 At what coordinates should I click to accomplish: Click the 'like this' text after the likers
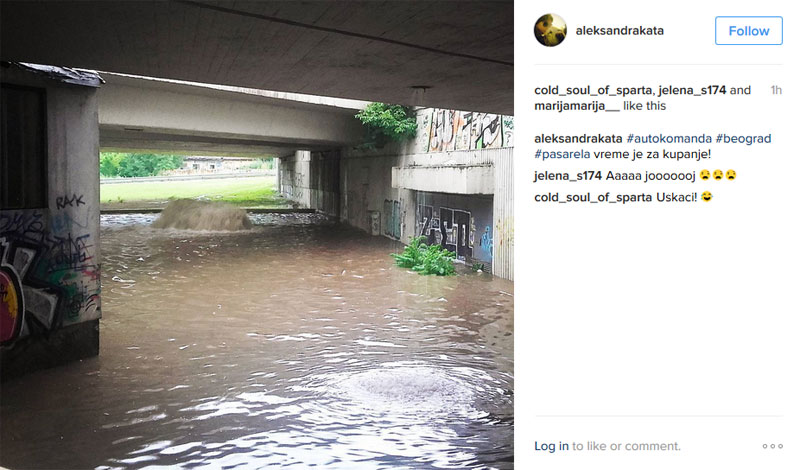[644, 106]
